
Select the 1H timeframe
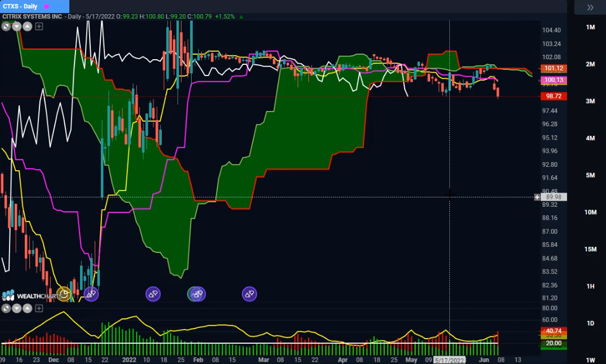tap(590, 286)
